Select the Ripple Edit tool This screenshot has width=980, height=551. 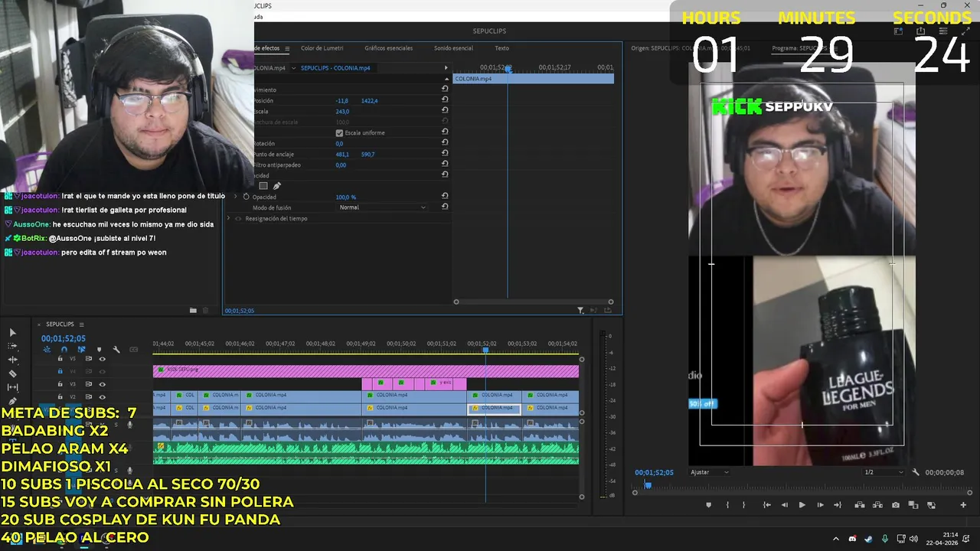point(12,360)
